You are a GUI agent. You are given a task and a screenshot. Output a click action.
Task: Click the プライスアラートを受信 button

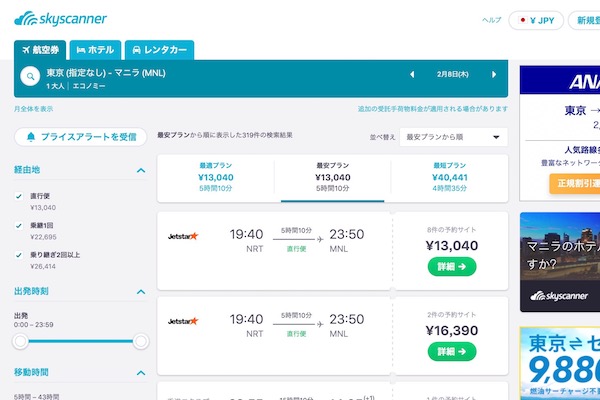click(81, 137)
